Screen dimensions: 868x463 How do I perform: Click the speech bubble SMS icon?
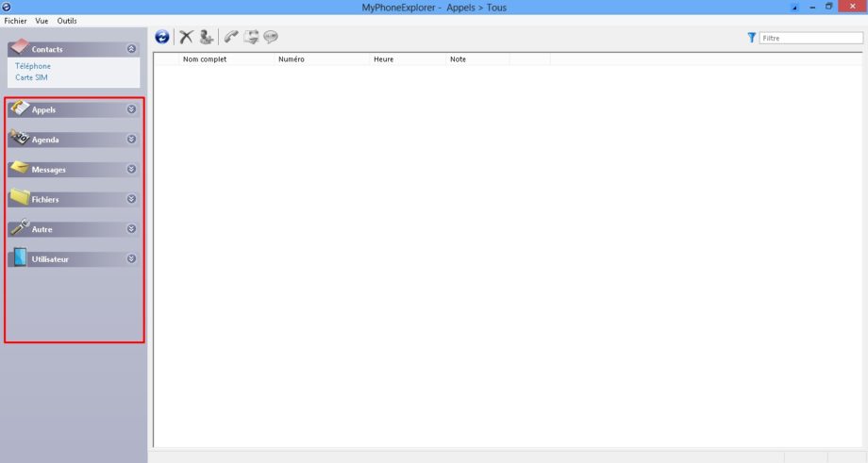coord(272,37)
